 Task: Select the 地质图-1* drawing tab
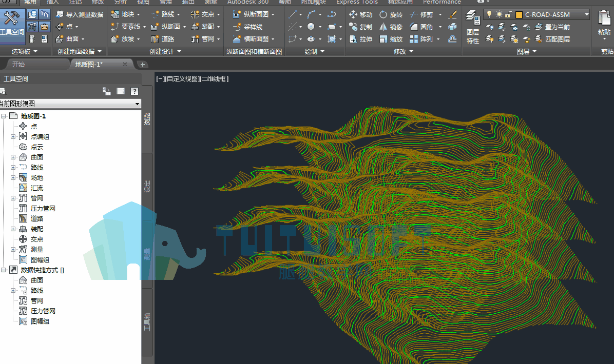coord(88,65)
